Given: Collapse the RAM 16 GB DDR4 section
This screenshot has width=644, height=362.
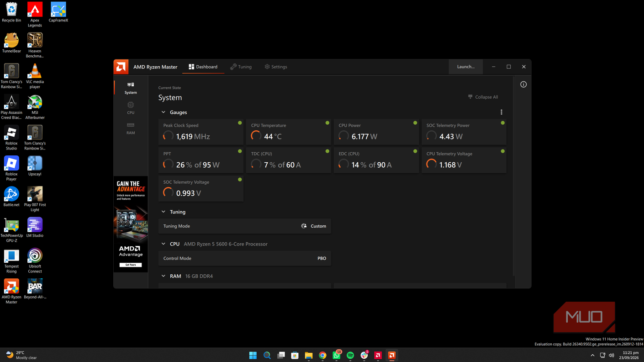Looking at the screenshot, I should tap(164, 276).
